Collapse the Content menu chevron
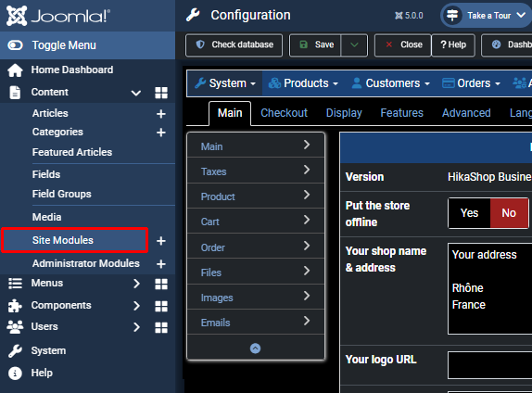Image resolution: width=532 pixels, height=393 pixels. 136,93
